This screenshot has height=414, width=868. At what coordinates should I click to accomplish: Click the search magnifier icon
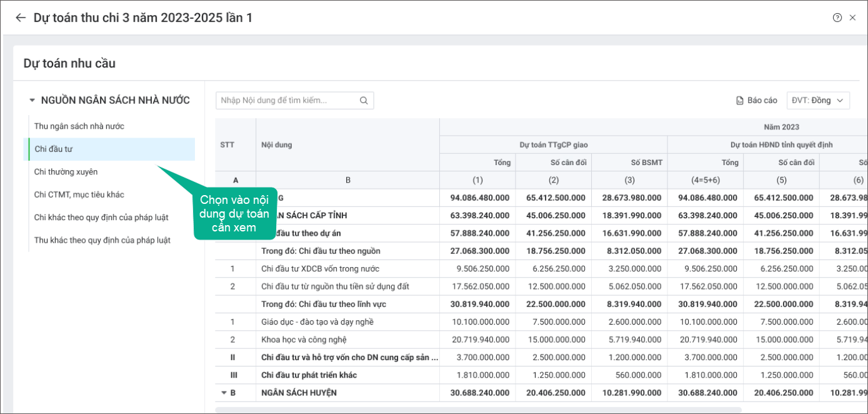coord(364,101)
